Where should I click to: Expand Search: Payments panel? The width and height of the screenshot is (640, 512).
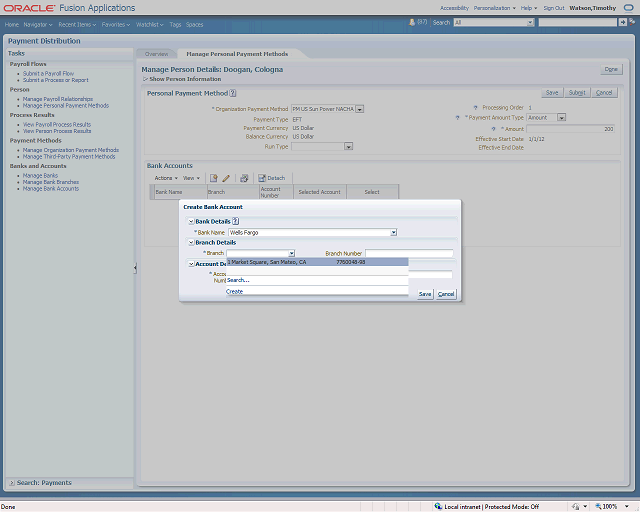click(x=12, y=483)
